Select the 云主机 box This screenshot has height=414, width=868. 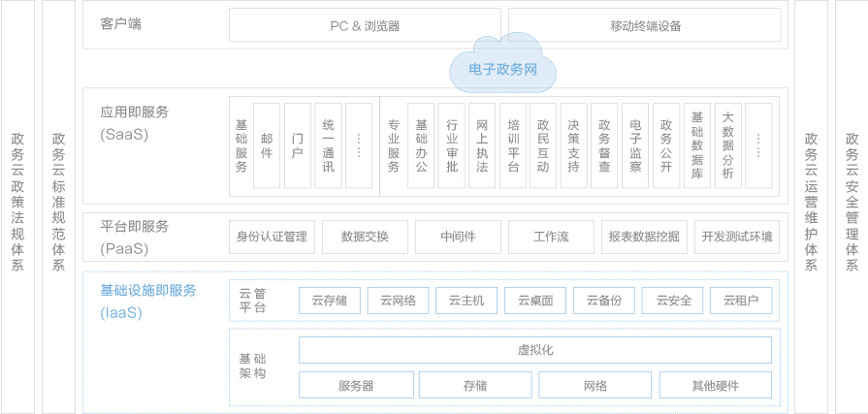(466, 301)
